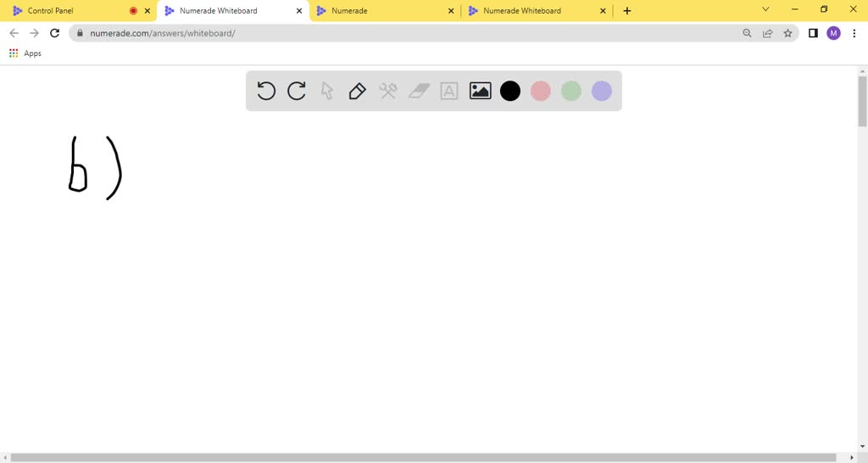Viewport: 868px width, 463px height.
Task: Bookmark this page with the star
Action: point(788,33)
